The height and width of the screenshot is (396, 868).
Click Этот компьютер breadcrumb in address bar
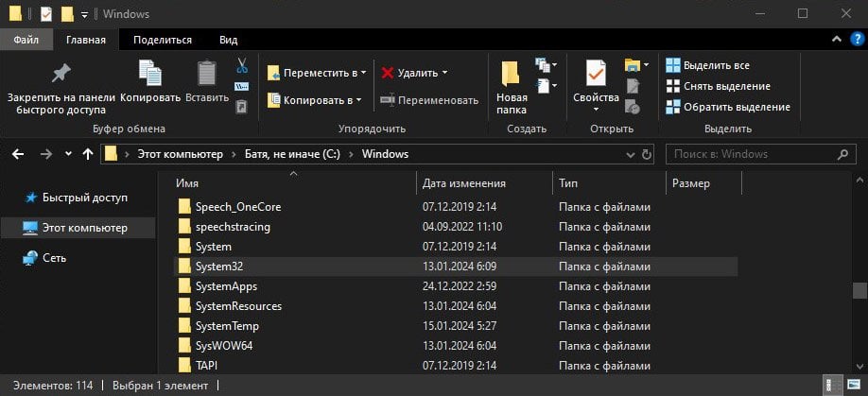180,154
